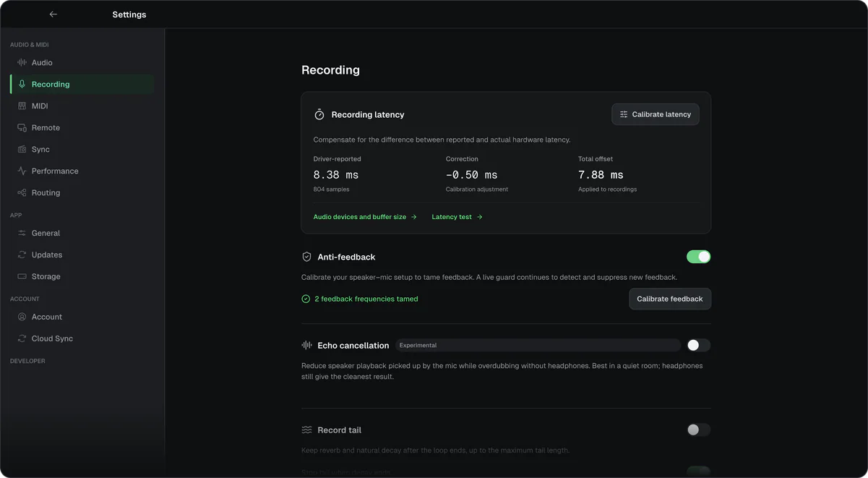Click the waves icon beside Record tail
This screenshot has width=868, height=478.
click(306, 430)
